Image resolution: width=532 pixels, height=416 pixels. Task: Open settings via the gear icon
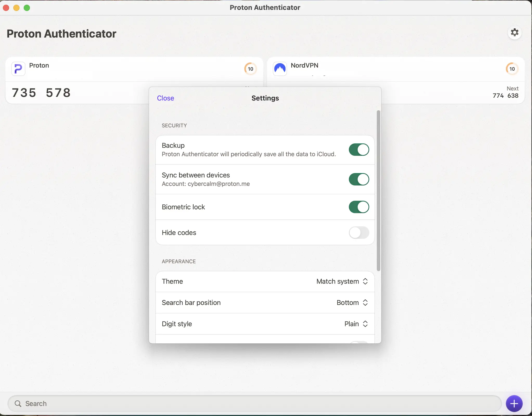(x=514, y=33)
